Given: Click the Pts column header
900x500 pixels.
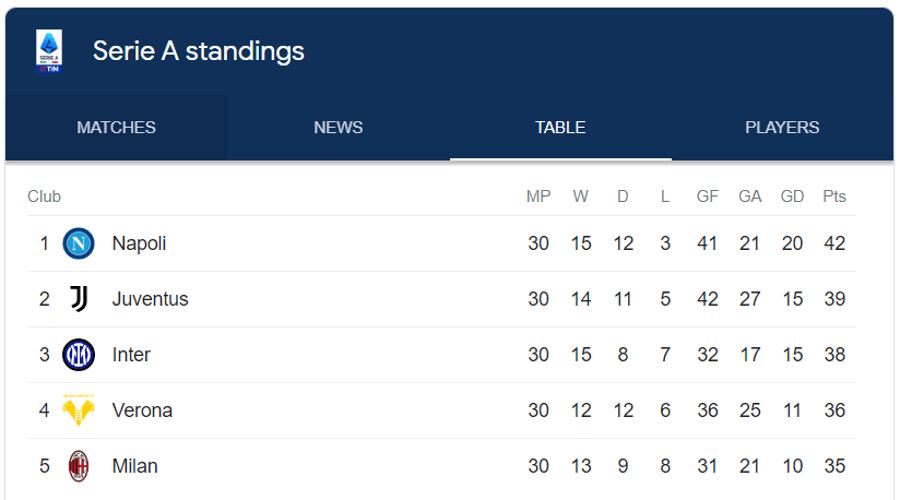Looking at the screenshot, I should tap(834, 196).
